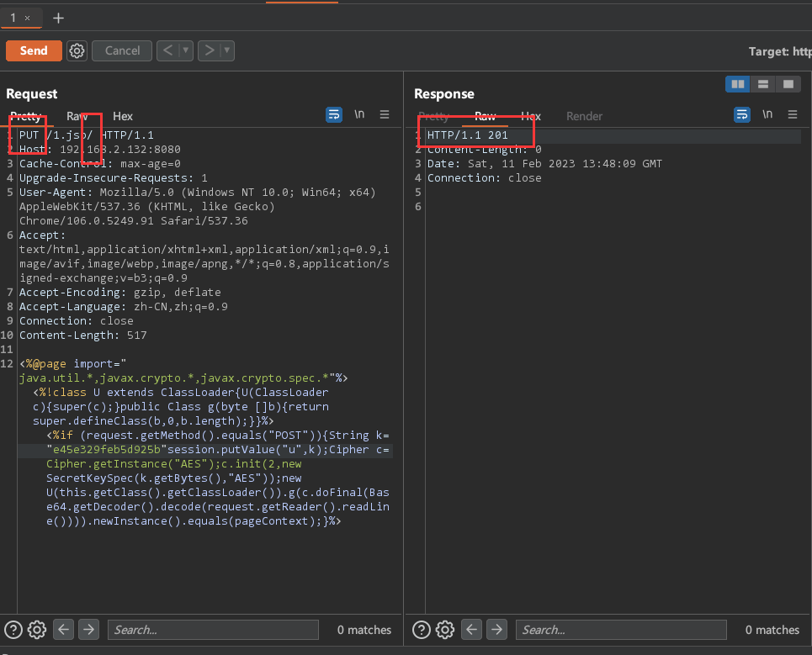This screenshot has height=655, width=812.
Task: Open the forward history dropdown arrow
Action: pos(227,50)
